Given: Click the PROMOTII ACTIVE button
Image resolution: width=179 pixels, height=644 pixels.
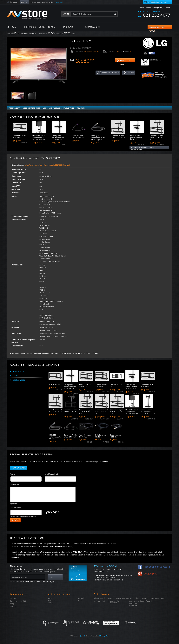Looking at the screenshot, I should [x=159, y=27].
